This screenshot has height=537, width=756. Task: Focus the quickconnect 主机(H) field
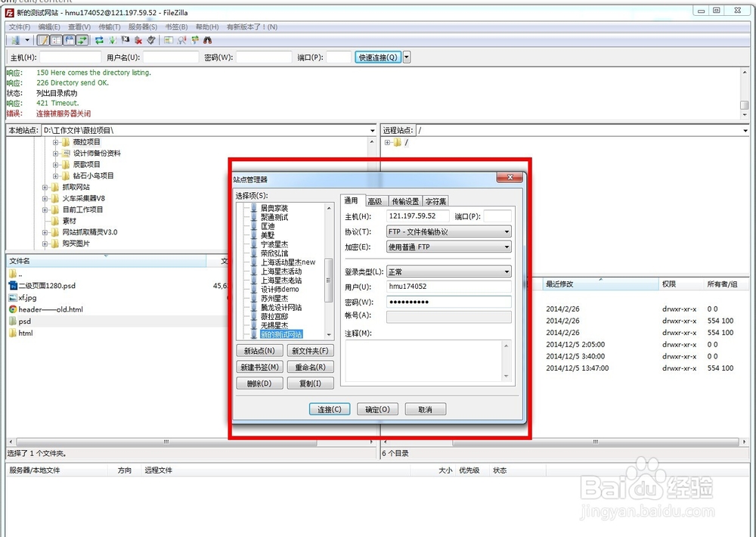(x=70, y=57)
